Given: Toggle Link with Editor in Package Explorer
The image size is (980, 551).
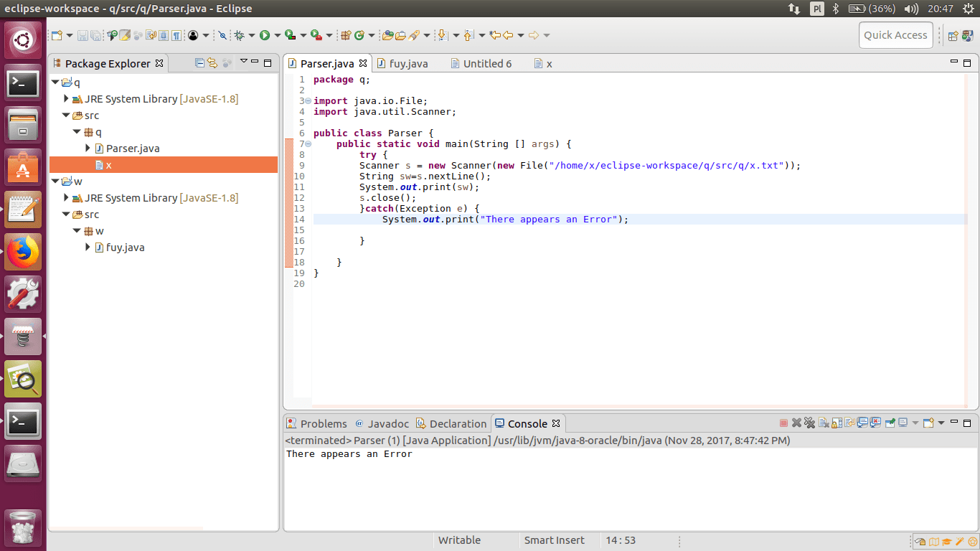Looking at the screenshot, I should [x=212, y=63].
